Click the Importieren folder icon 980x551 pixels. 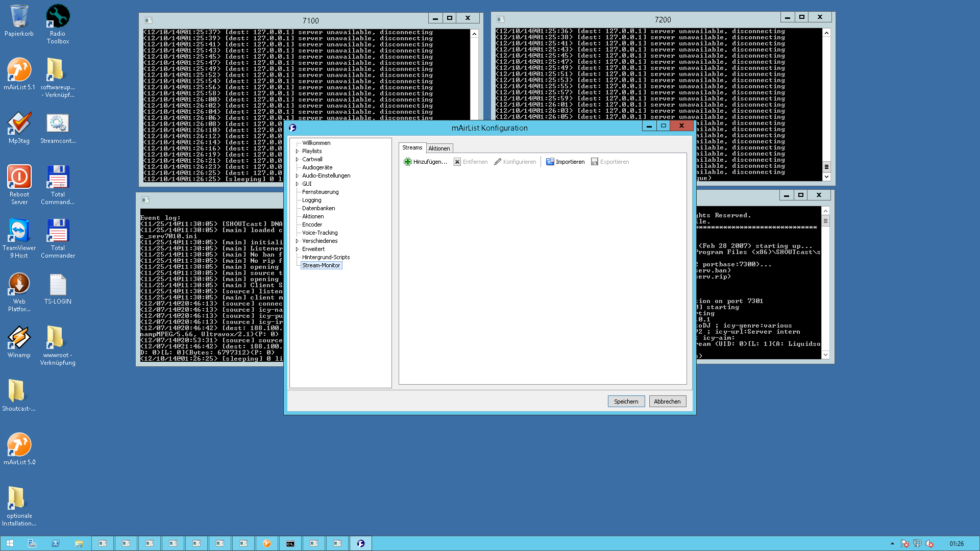click(x=550, y=162)
